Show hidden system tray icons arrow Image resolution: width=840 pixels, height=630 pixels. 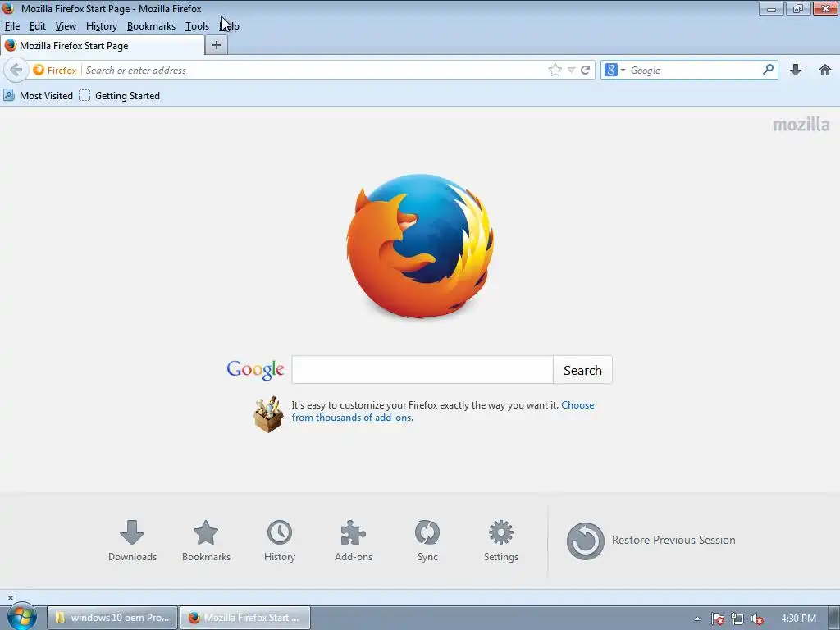click(697, 619)
